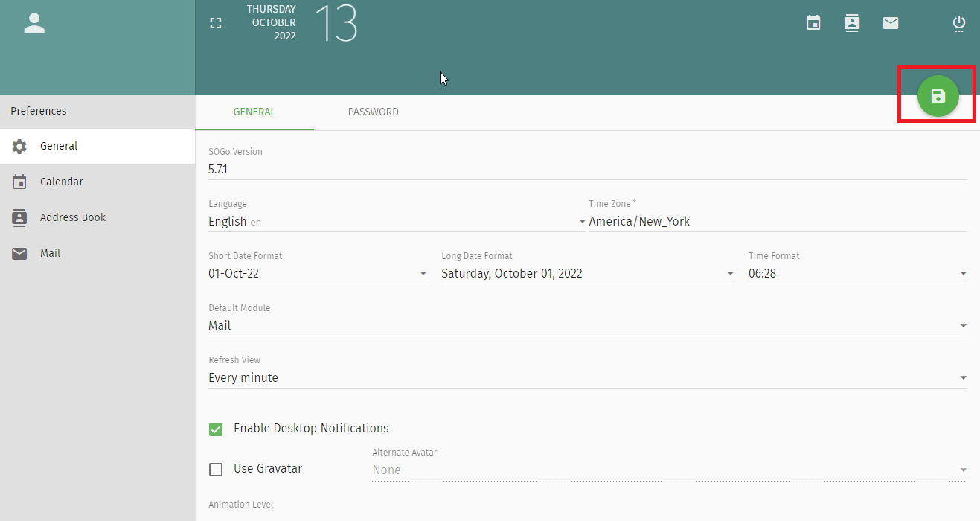Image resolution: width=980 pixels, height=521 pixels.
Task: Click the envelope icon beside Mail in sidebar
Action: pyautogui.click(x=20, y=253)
